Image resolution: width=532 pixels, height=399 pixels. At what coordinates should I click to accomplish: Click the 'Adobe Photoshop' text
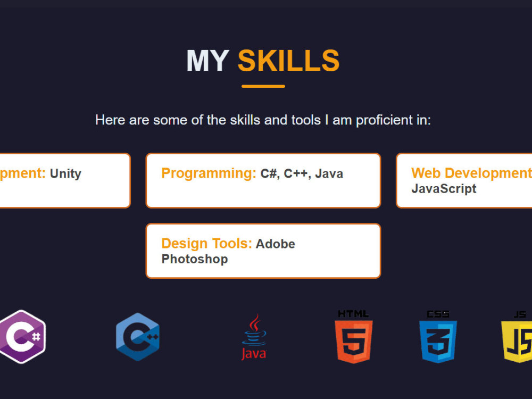228,252
